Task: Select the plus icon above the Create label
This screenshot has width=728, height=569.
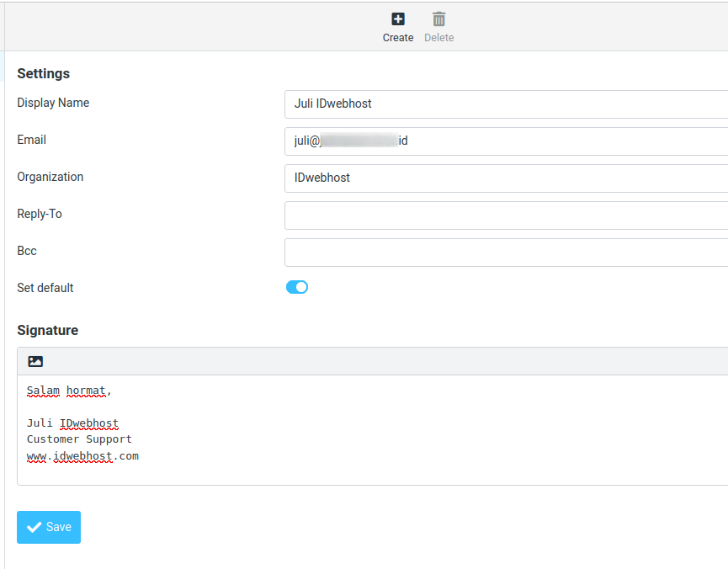Action: point(397,19)
